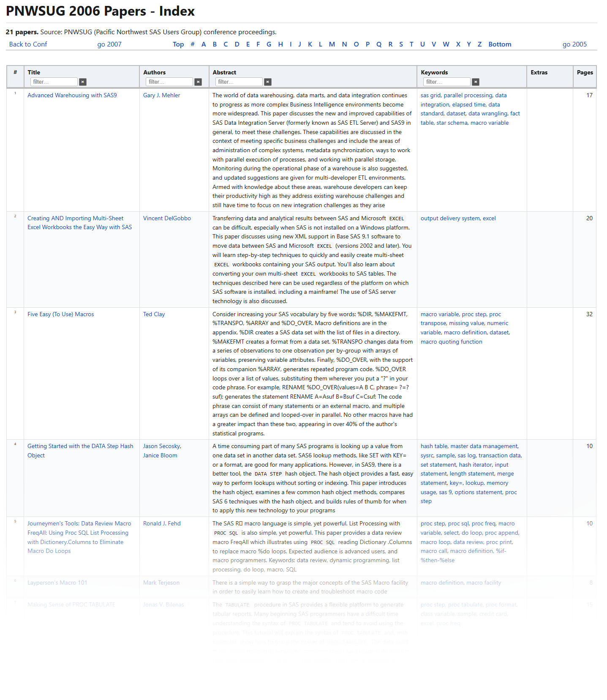Open the star schema keyword
The image size is (607, 700).
452,123
